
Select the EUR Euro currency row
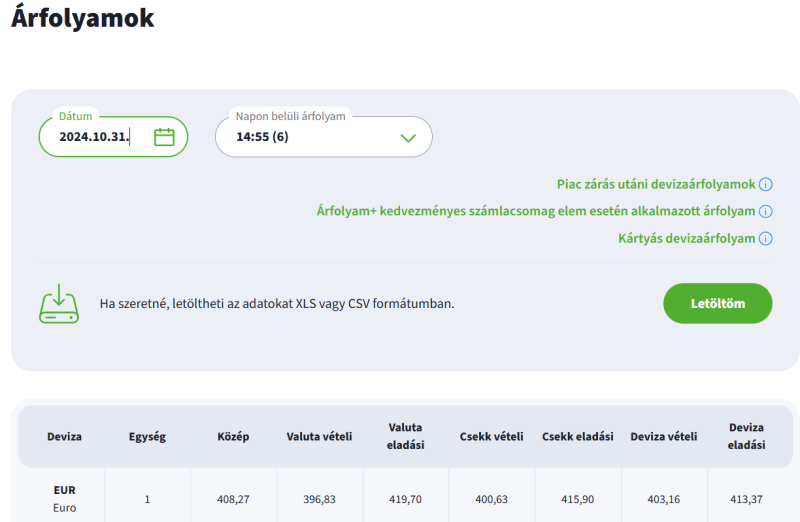[x=405, y=499]
